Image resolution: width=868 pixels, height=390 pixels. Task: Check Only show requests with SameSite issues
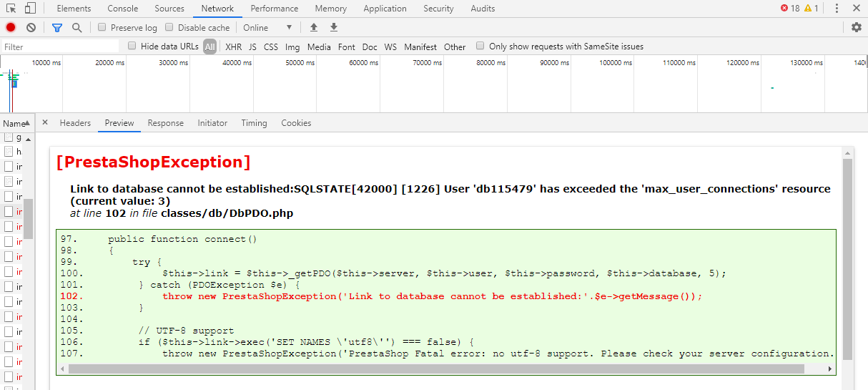[x=480, y=46]
